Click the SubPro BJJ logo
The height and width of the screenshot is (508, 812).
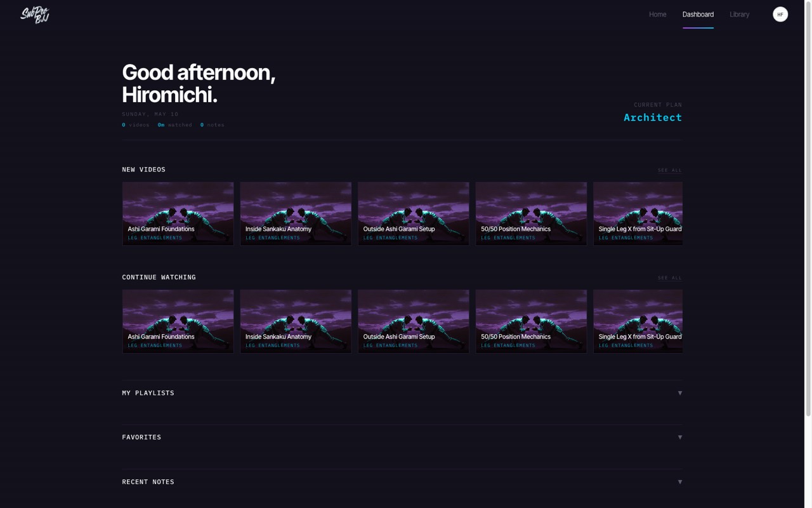[x=35, y=14]
